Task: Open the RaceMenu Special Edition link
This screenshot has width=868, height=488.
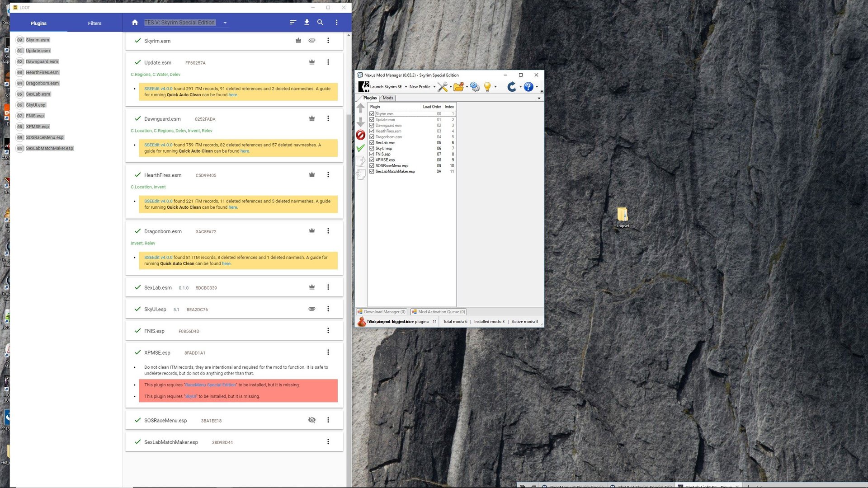Action: 211,385
